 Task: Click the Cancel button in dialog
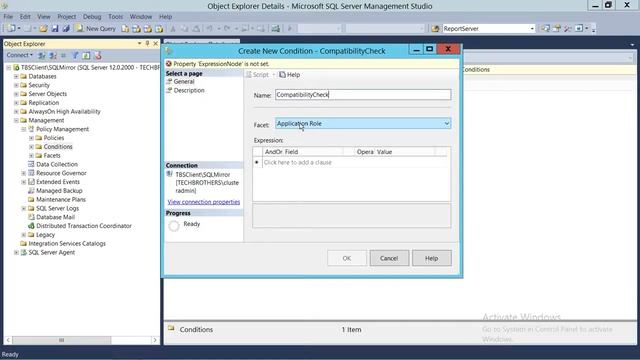(389, 258)
